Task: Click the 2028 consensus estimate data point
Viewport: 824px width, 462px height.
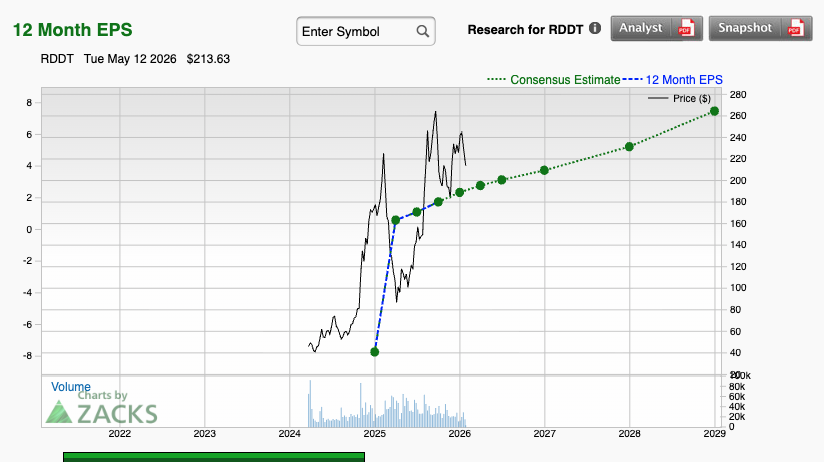Action: point(629,147)
